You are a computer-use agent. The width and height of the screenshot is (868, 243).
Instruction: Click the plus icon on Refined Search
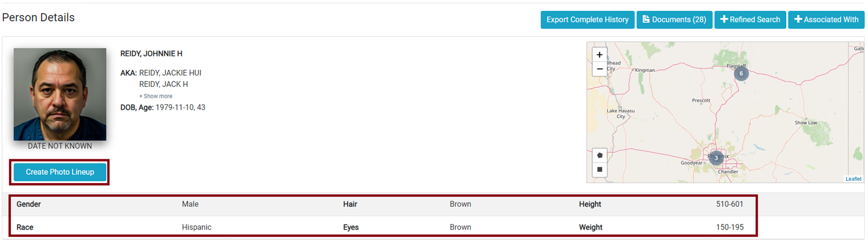(724, 19)
